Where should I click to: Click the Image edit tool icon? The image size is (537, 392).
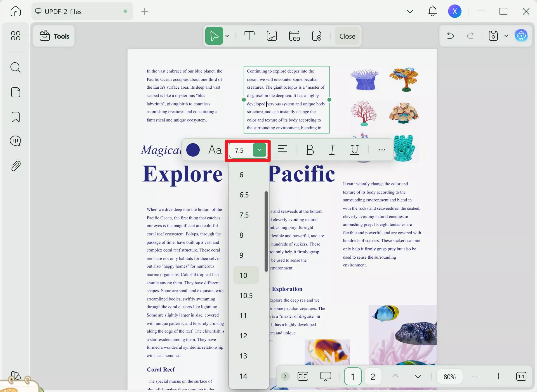point(272,36)
